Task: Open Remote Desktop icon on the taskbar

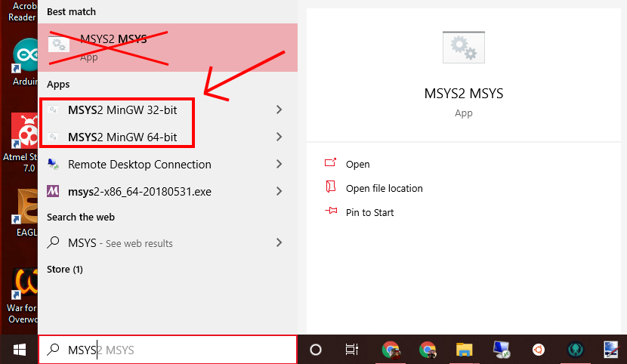Action: (502, 350)
